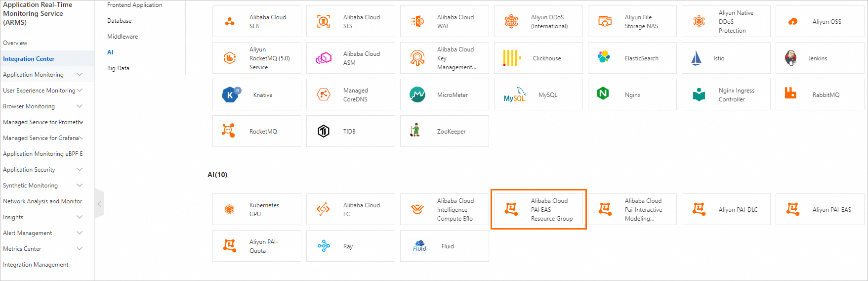This screenshot has width=868, height=281.
Task: Open the RabbitMQ orange icon card
Action: (x=820, y=94)
